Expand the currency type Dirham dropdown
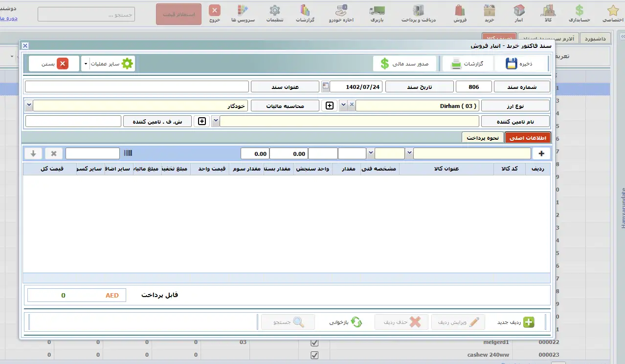Viewport: 625px width, 364px height. click(x=343, y=106)
